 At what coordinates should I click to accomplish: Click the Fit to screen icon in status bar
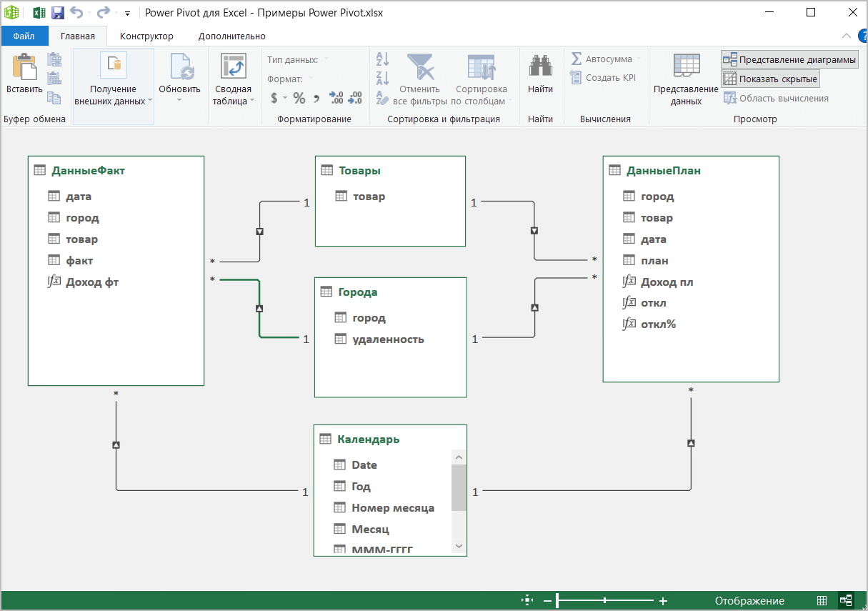[527, 601]
